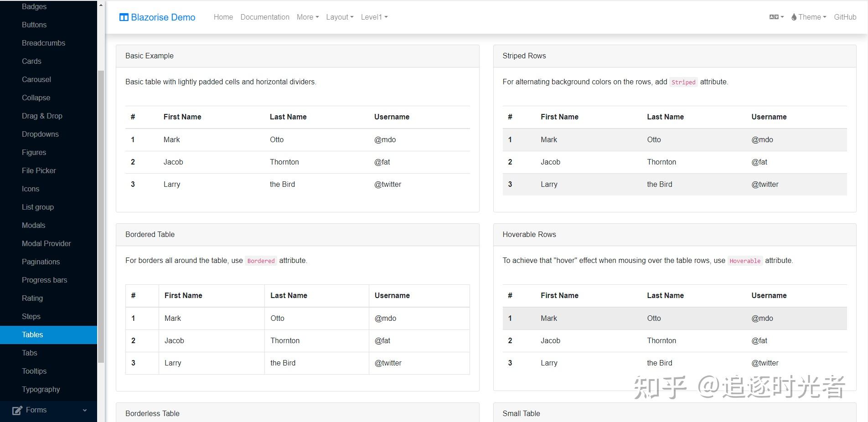The image size is (868, 422).
Task: Open Drag & Drop sidebar page
Action: pos(42,116)
